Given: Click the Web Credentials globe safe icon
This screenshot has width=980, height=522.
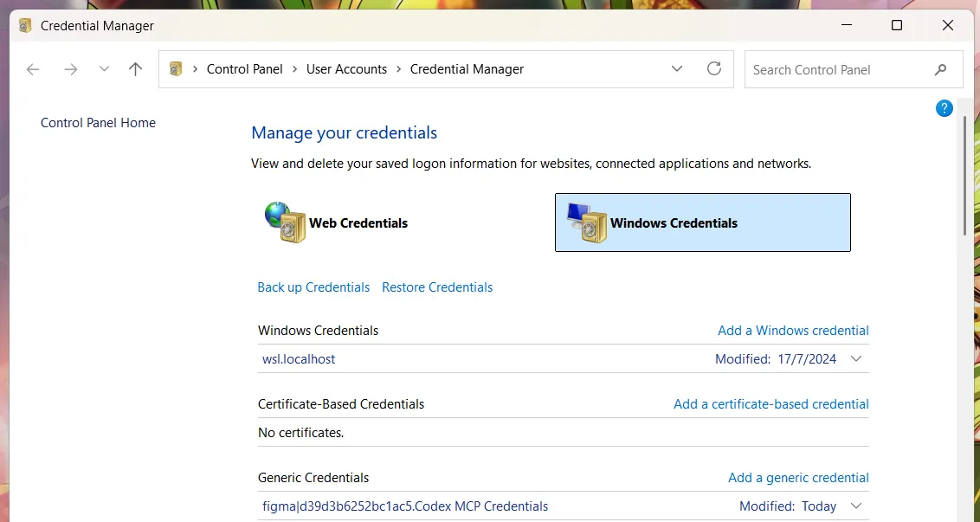Looking at the screenshot, I should pyautogui.click(x=285, y=222).
